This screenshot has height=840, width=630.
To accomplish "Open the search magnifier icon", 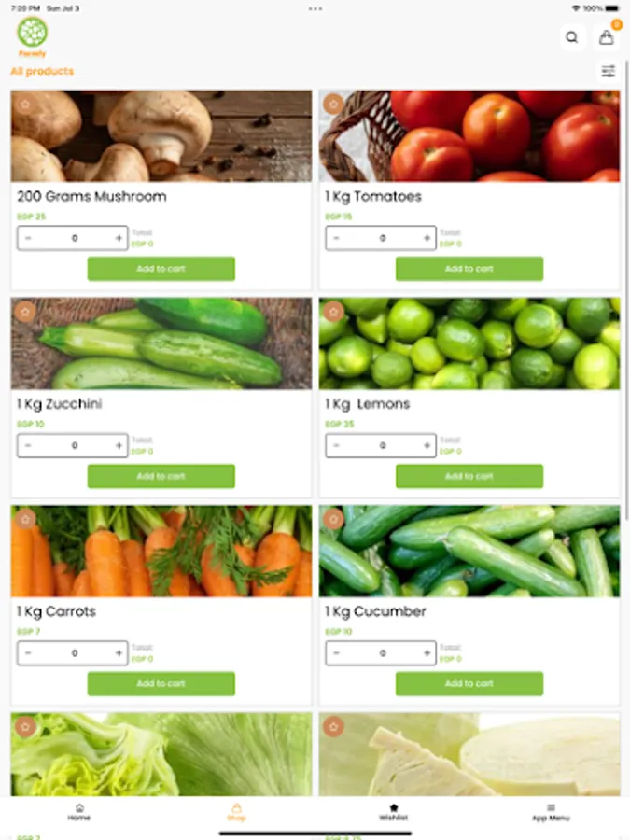I will 572,37.
